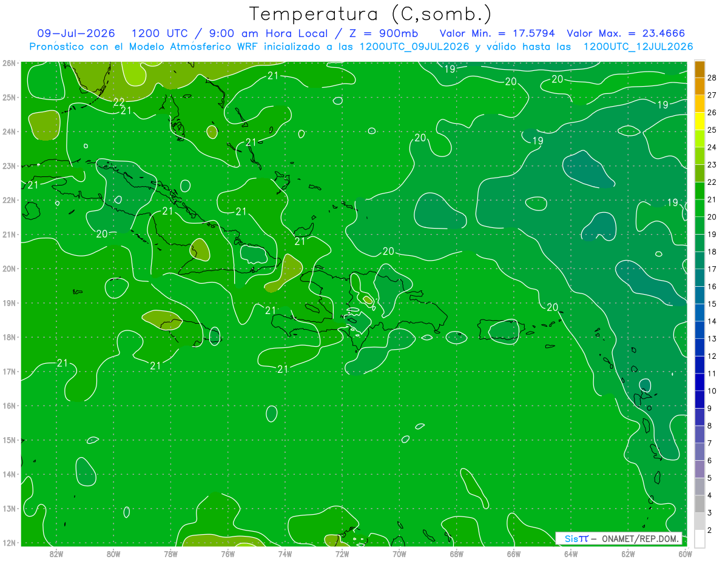Image resolution: width=728 pixels, height=562 pixels.
Task: Click latitude axis label "26N"
Action: [8, 63]
